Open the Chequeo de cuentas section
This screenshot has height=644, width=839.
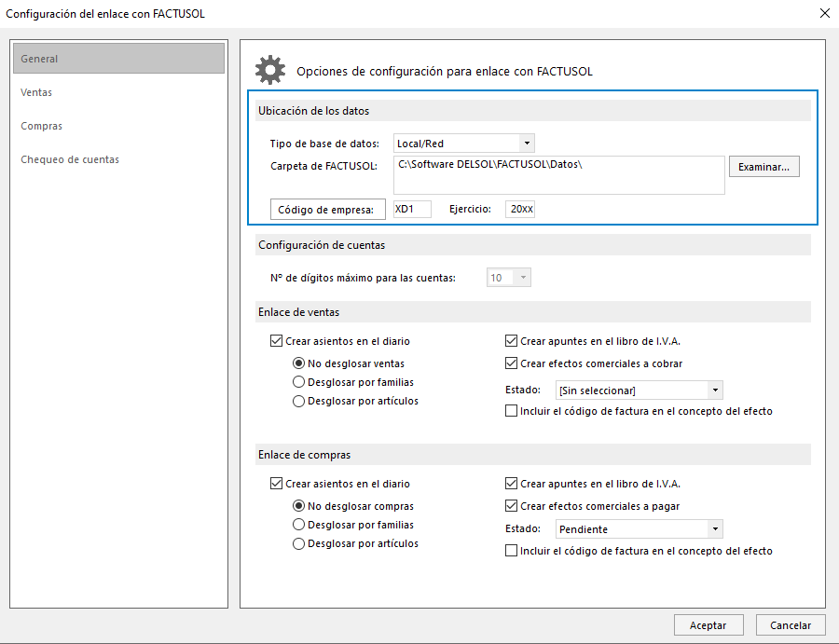tap(70, 159)
